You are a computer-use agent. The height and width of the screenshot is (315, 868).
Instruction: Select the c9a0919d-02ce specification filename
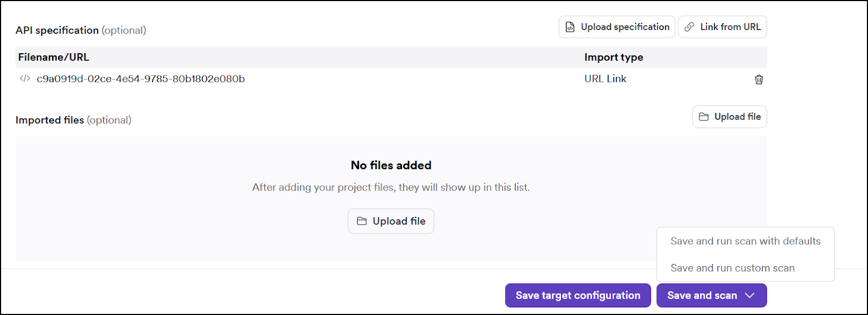click(141, 79)
